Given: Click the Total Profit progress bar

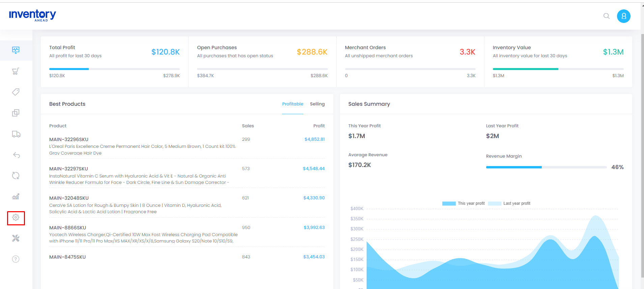Looking at the screenshot, I should (x=114, y=69).
